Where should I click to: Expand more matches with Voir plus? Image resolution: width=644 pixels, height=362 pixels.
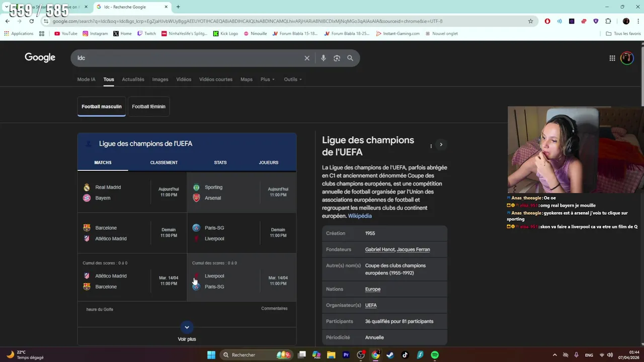pyautogui.click(x=187, y=332)
